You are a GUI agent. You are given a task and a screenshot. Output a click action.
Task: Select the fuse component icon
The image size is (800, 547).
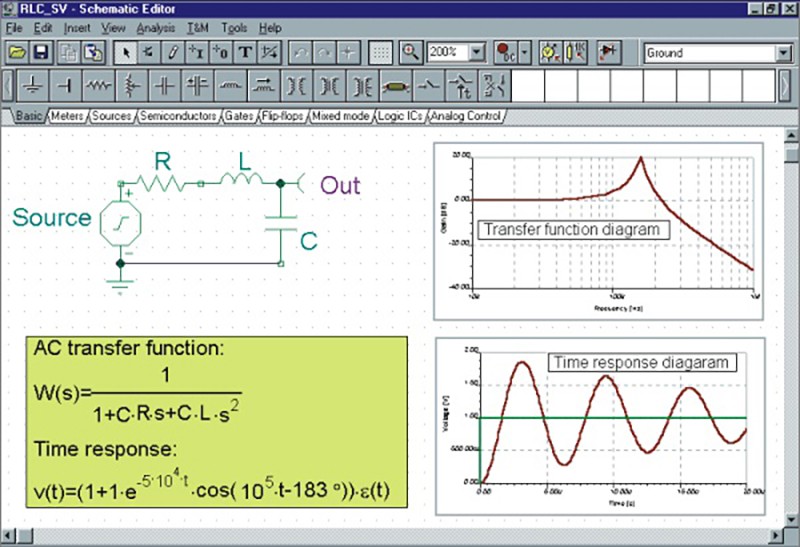tap(395, 86)
